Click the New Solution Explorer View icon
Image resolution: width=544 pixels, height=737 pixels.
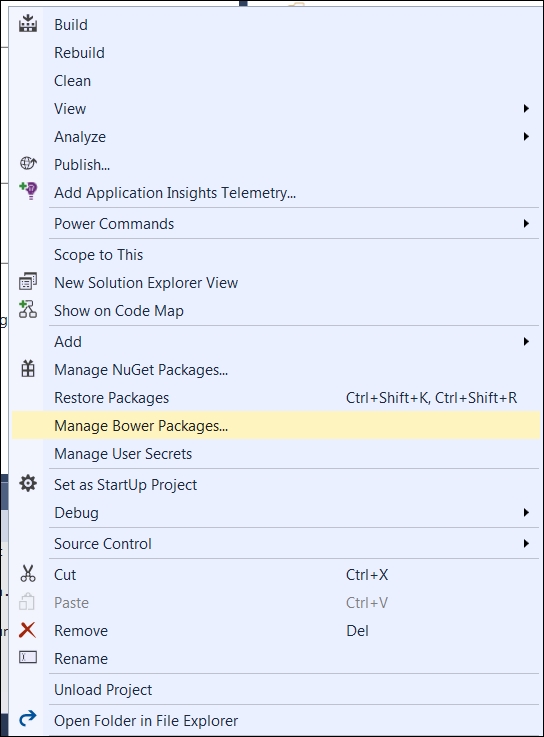(x=28, y=282)
